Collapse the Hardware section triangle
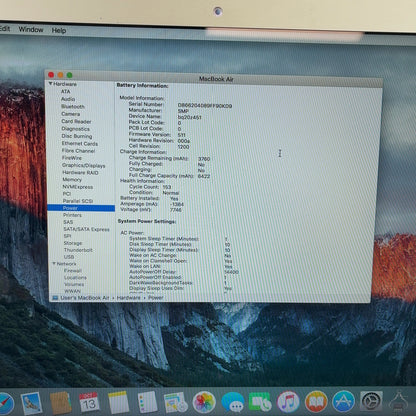 point(51,84)
